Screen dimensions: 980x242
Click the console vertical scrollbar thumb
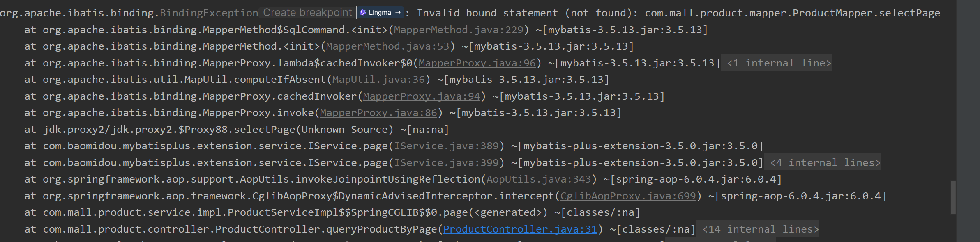point(953,197)
